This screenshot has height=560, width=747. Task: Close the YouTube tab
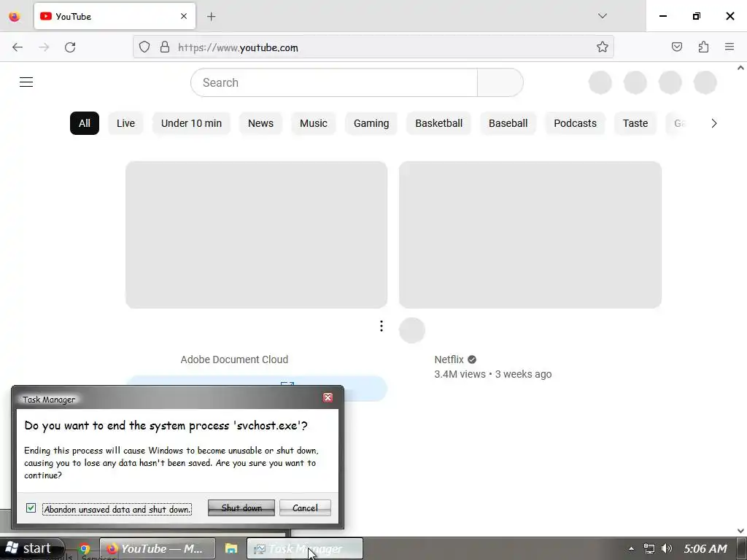coord(184,17)
